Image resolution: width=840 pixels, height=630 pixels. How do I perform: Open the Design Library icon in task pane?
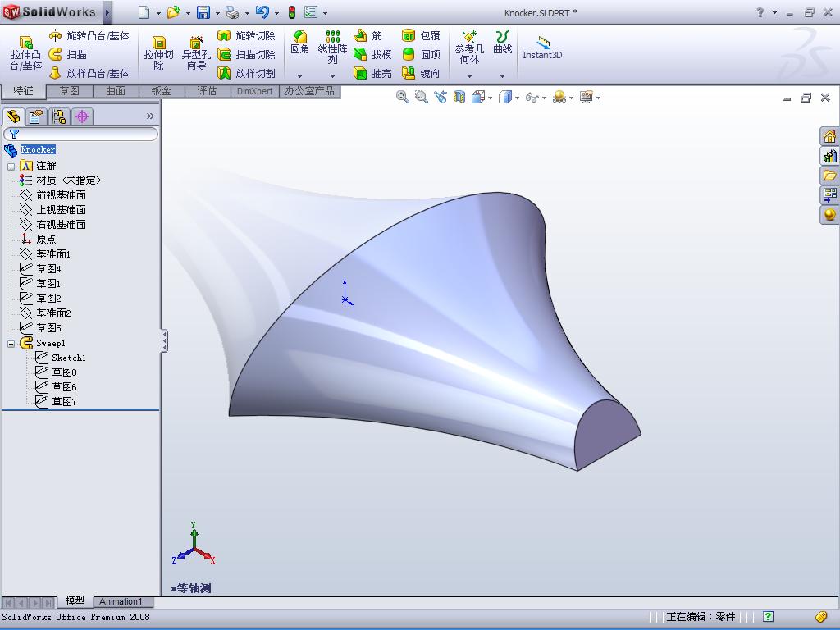[829, 156]
